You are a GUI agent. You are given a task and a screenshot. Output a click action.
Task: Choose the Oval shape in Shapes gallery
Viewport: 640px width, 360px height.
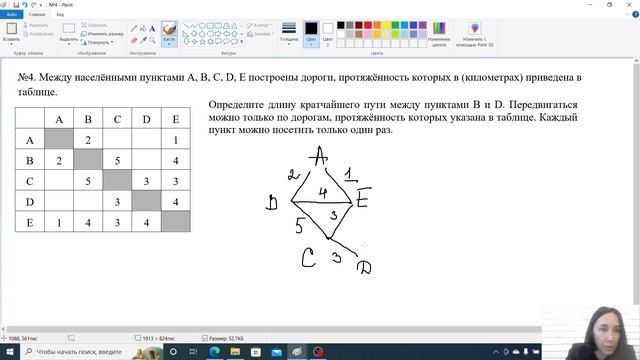(202, 26)
